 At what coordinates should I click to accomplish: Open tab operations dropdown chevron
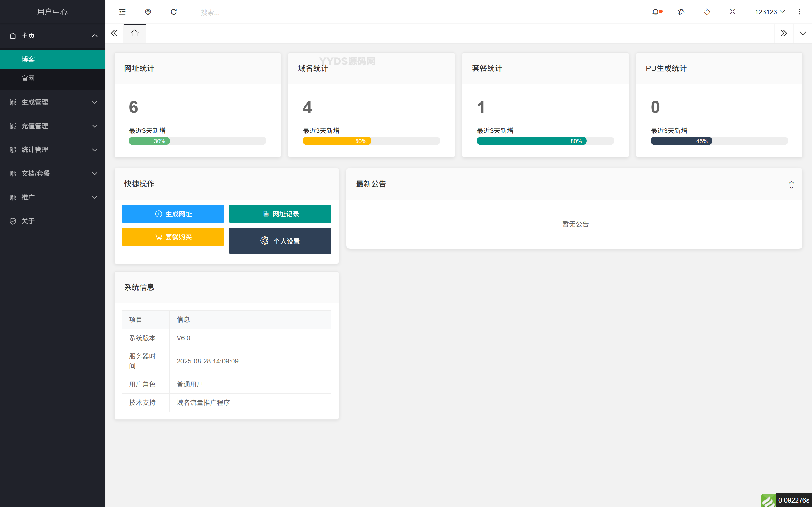[x=802, y=33]
